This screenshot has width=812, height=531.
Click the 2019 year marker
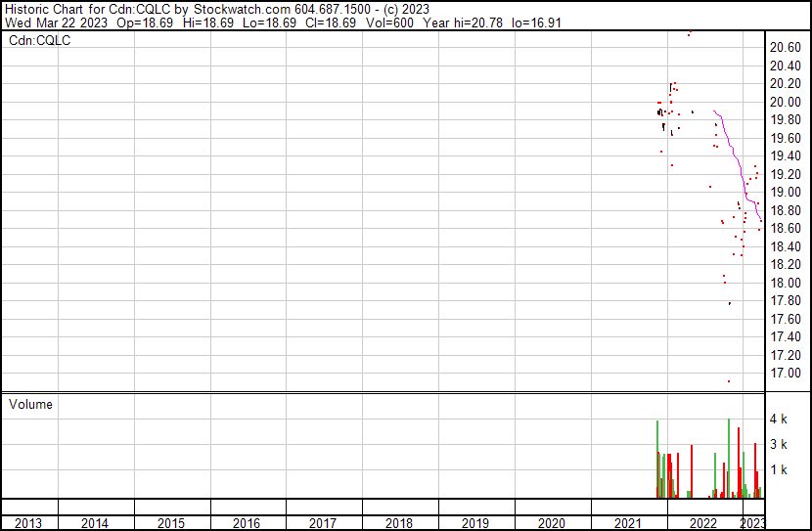tap(475, 523)
